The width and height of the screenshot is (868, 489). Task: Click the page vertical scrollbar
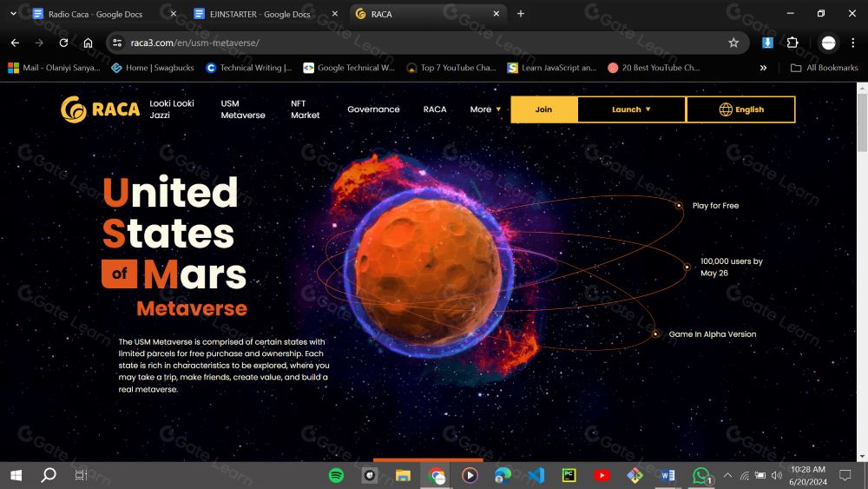pos(861,261)
